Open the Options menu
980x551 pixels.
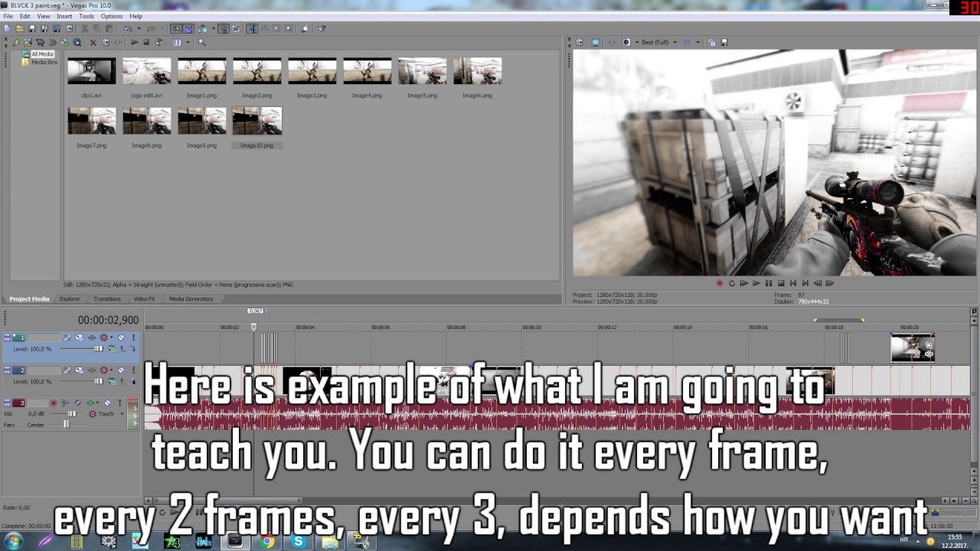click(112, 16)
